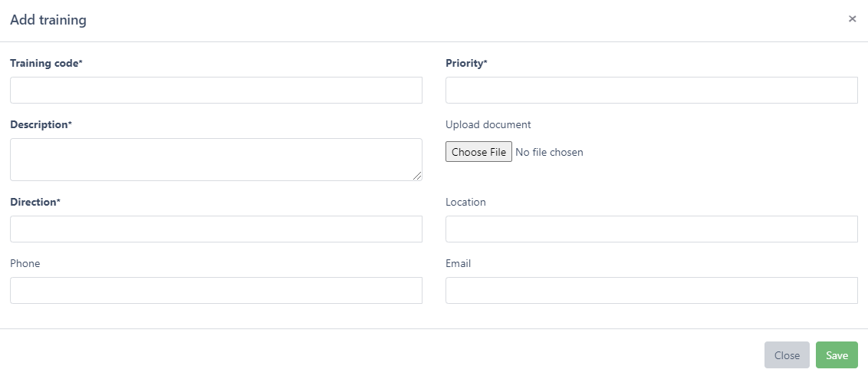
Task: Select the Direction input field
Action: (x=215, y=229)
